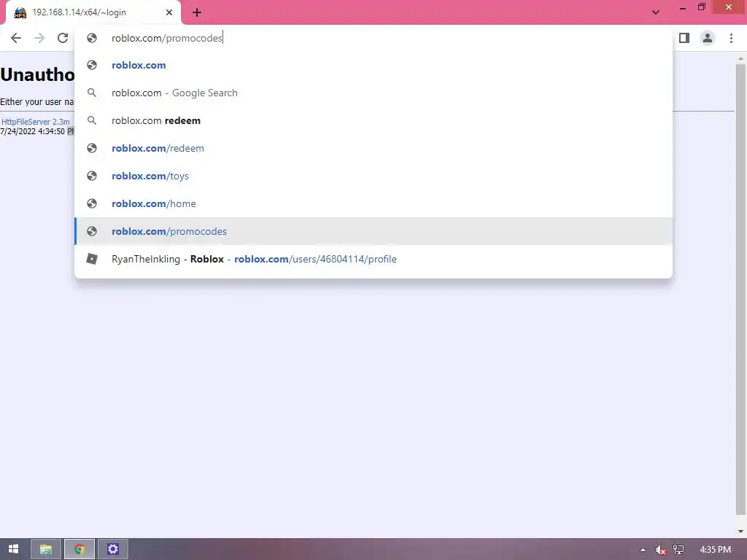Click the address bar text roblox.com/promocodes
Viewport: 747px width, 560px height.
167,38
